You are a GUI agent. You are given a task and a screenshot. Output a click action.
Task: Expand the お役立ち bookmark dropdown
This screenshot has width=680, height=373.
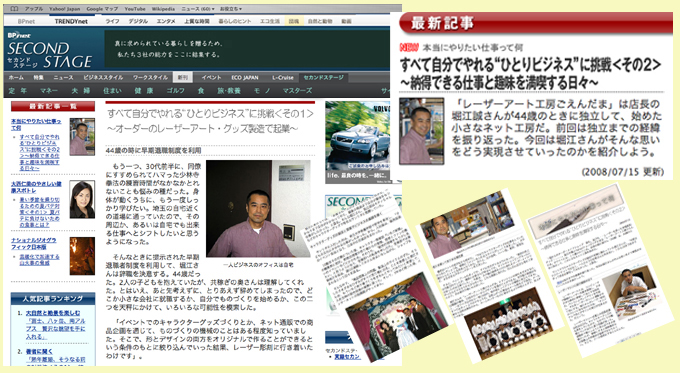click(x=231, y=9)
